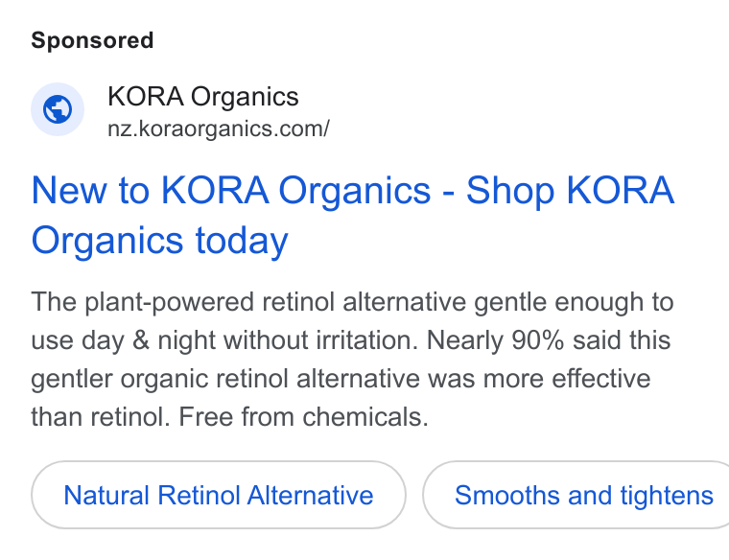
Task: Click 'Shop KORA' in the ad title
Action: [x=570, y=190]
